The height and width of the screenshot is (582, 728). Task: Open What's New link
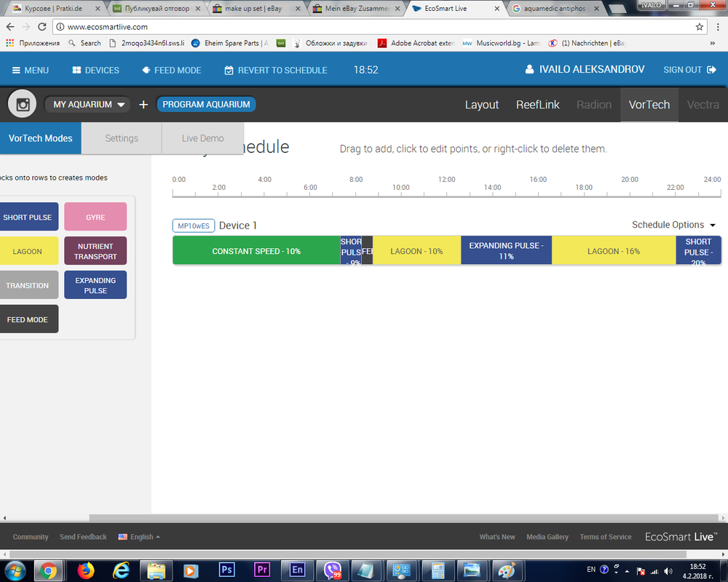(x=497, y=536)
